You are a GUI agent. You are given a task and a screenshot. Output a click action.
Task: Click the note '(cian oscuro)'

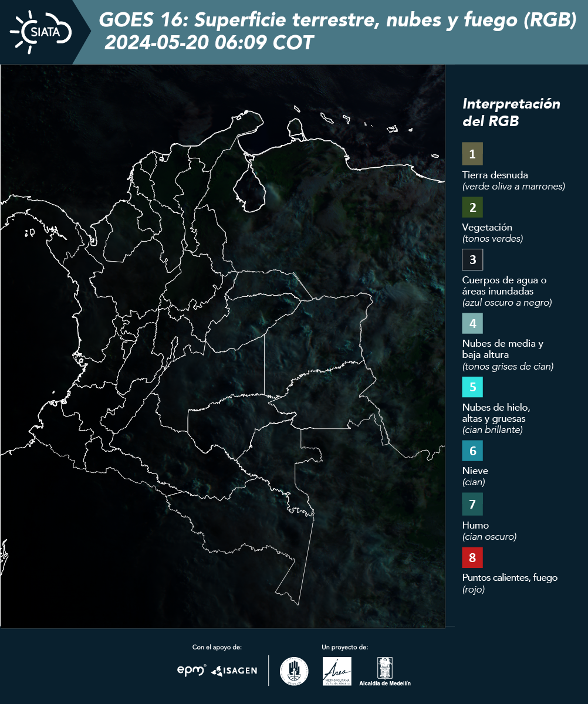pyautogui.click(x=489, y=537)
